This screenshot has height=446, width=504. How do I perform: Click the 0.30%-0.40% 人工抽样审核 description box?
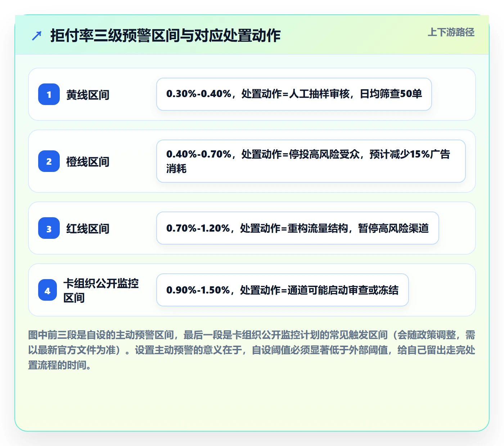pyautogui.click(x=294, y=94)
